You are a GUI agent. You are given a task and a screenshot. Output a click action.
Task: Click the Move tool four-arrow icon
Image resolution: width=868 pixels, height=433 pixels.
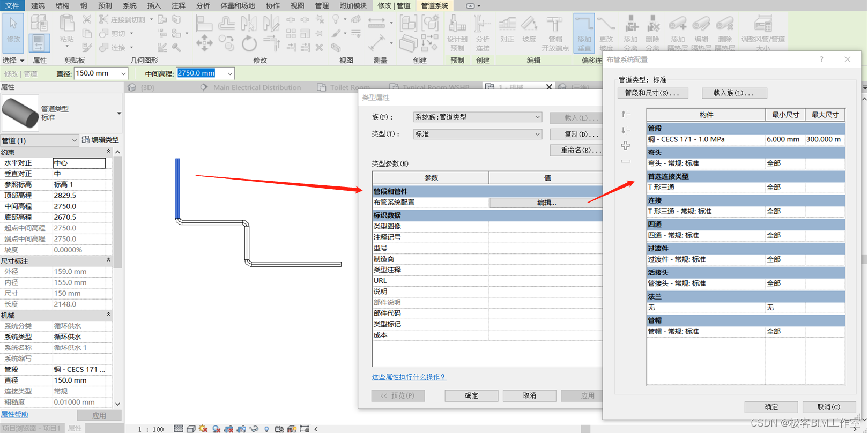tap(204, 43)
